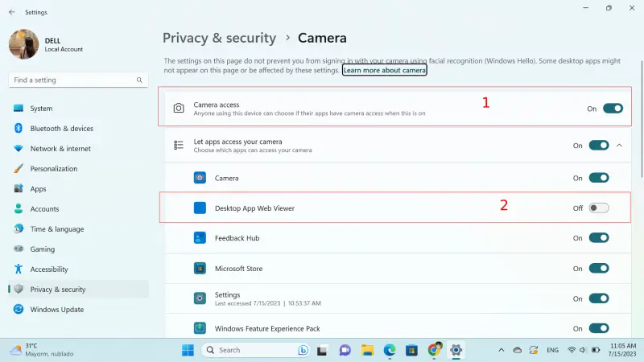Viewport: 644px width, 362px height.
Task: Open the Chat app on taskbar
Action: [345, 350]
